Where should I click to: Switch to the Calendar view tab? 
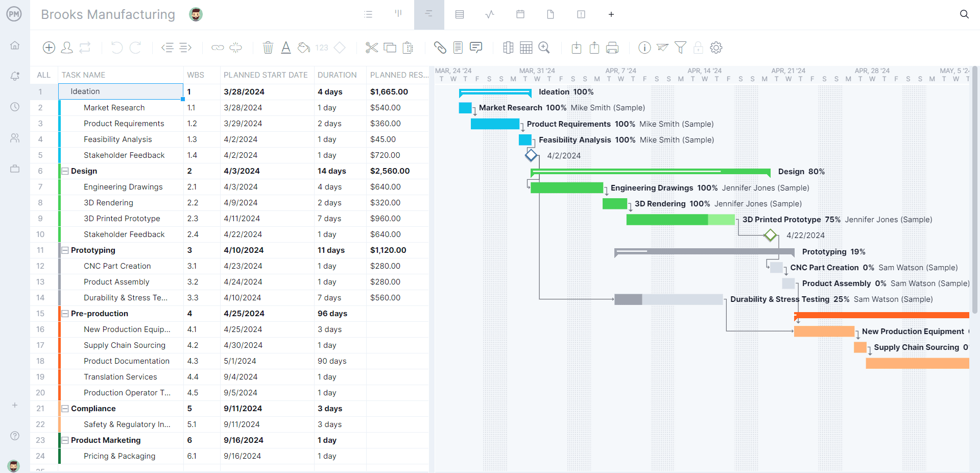520,14
